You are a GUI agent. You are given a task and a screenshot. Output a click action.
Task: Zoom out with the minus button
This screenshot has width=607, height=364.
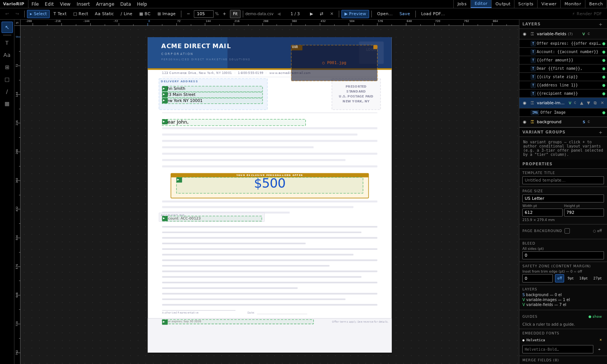(188, 14)
